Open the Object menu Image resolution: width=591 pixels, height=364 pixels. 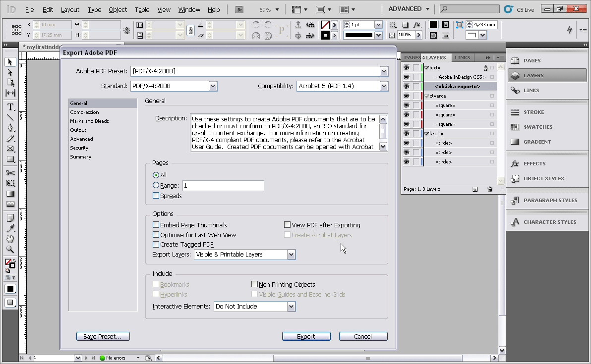118,10
